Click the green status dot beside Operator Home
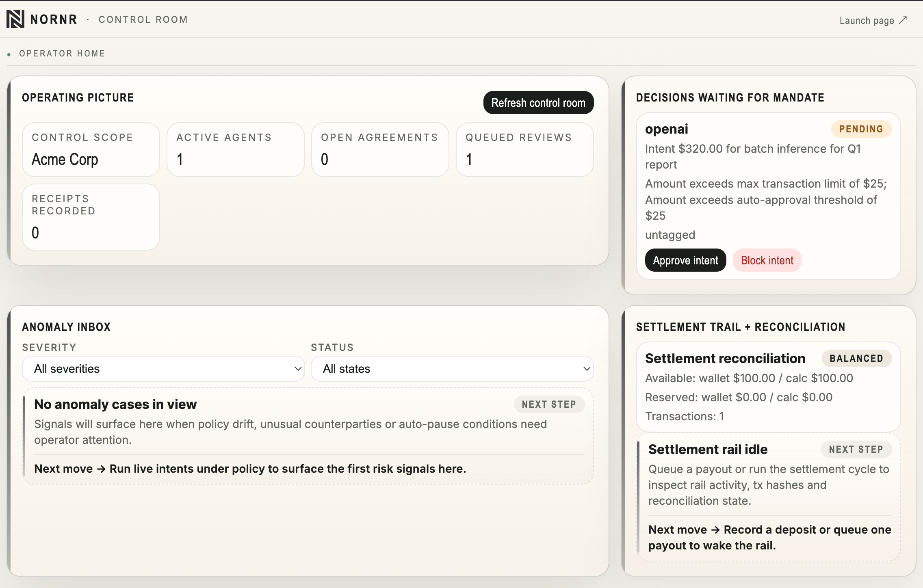 point(9,54)
